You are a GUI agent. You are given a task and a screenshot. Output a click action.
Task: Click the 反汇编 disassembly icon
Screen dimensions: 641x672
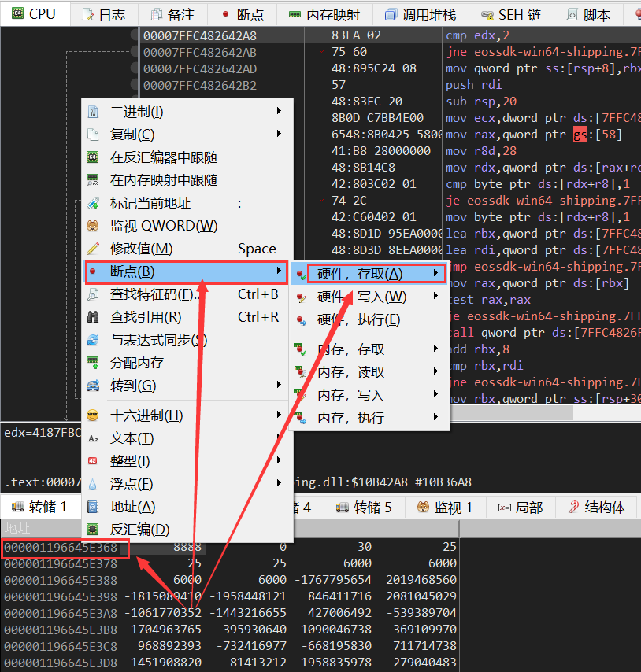click(93, 530)
